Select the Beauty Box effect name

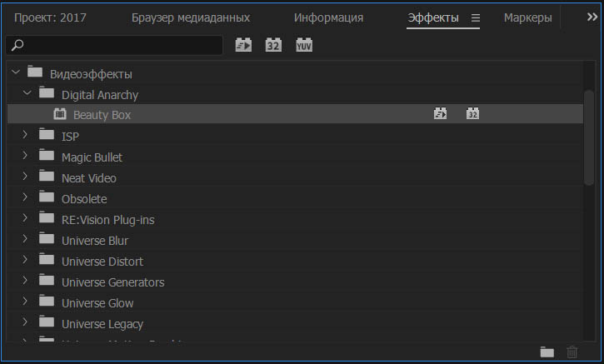point(102,115)
